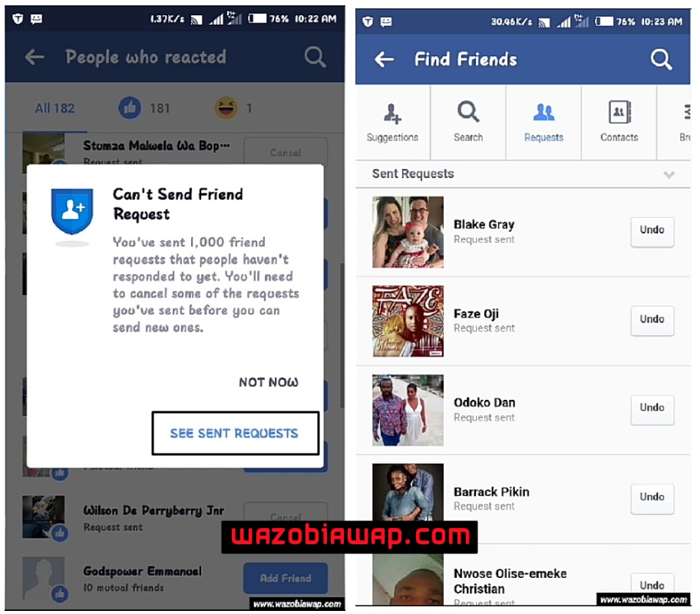Filter reactions by the Haha emoji

pos(226,107)
